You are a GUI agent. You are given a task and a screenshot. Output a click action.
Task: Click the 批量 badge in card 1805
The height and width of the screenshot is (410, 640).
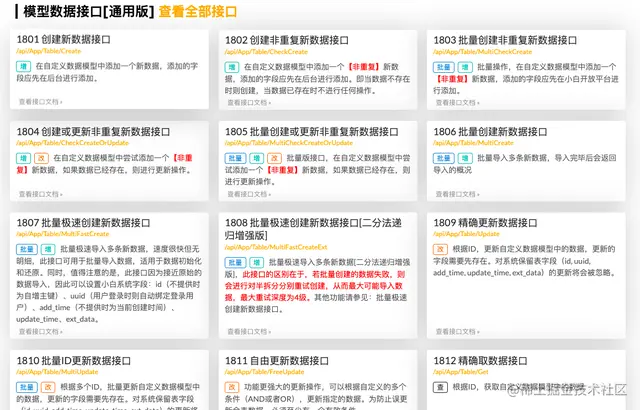tap(236, 158)
